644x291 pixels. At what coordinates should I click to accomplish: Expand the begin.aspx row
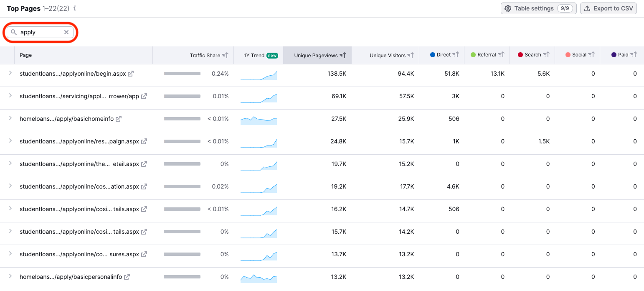tap(10, 73)
